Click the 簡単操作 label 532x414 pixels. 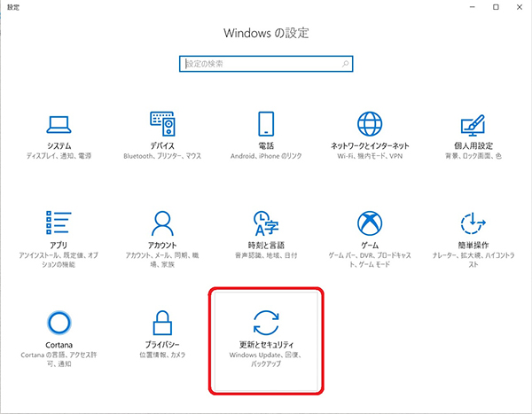pyautogui.click(x=473, y=246)
